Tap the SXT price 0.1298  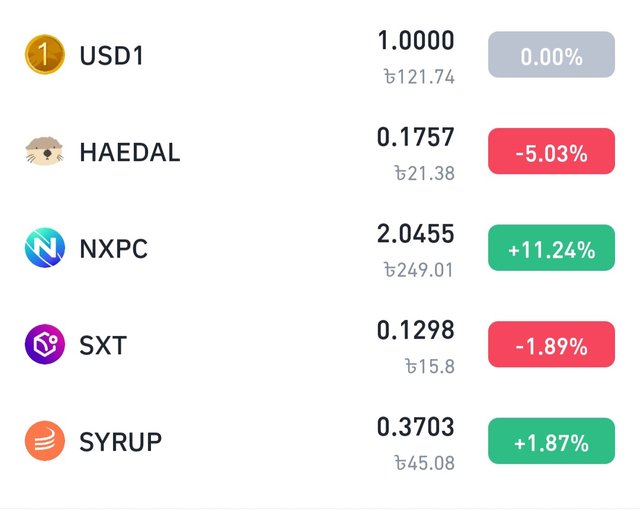[x=416, y=330]
